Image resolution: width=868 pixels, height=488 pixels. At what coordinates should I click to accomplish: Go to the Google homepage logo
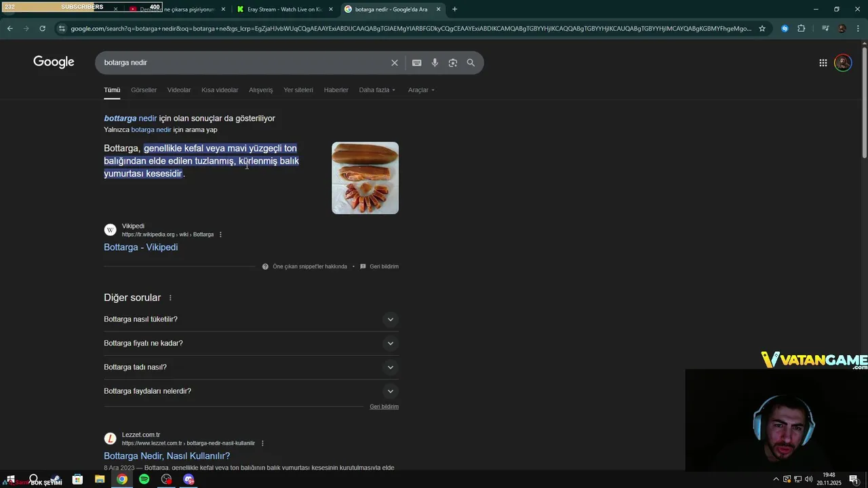point(54,62)
